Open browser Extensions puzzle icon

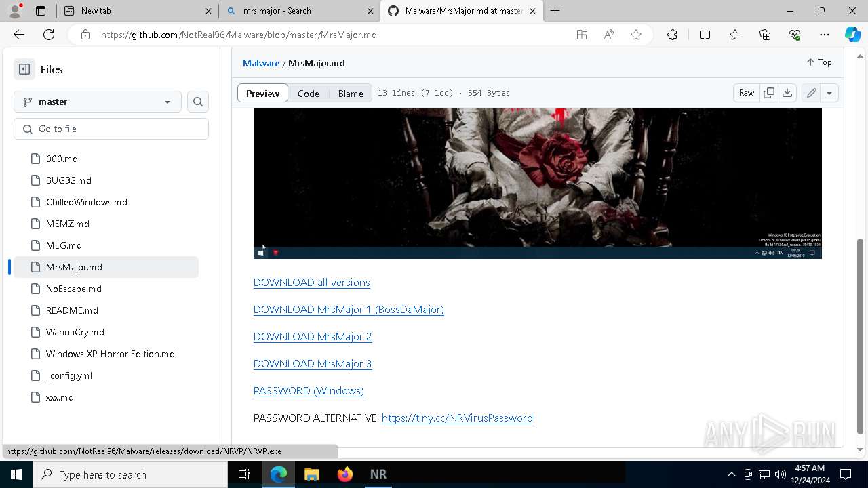pyautogui.click(x=672, y=35)
